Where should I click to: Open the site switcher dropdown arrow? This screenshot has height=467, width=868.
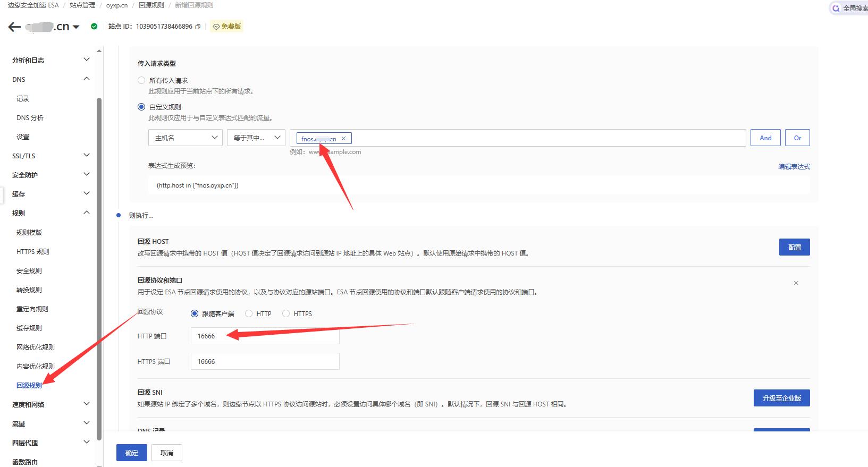(76, 27)
